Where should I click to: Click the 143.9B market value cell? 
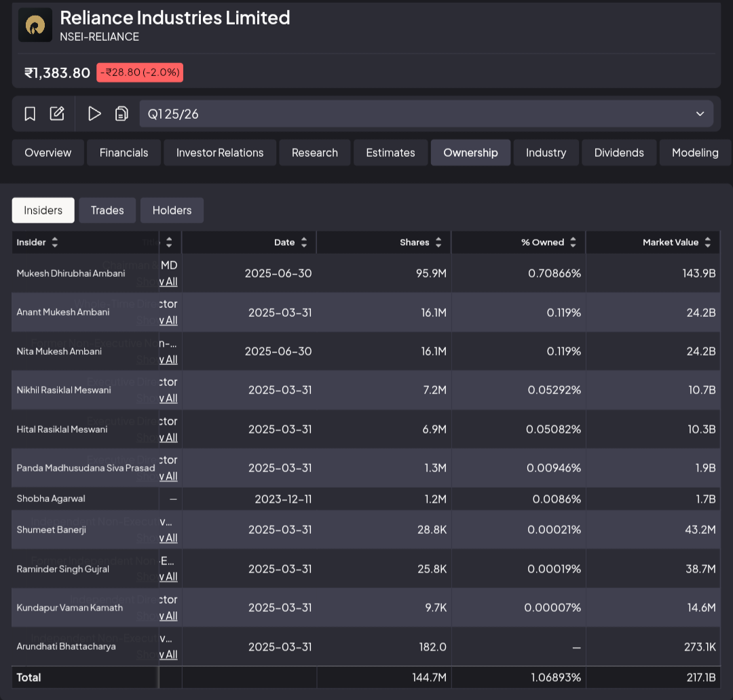coord(699,273)
